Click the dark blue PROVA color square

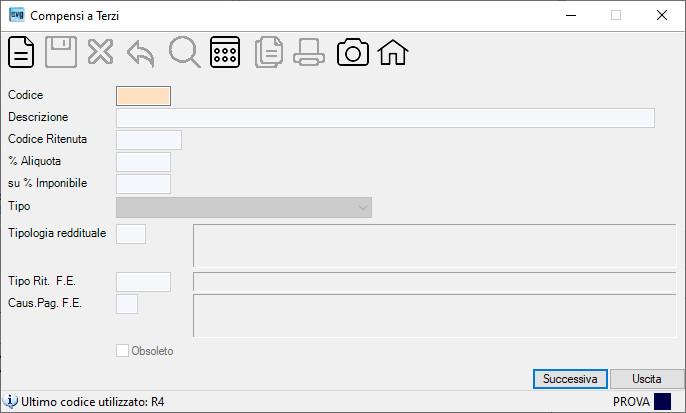(662, 402)
